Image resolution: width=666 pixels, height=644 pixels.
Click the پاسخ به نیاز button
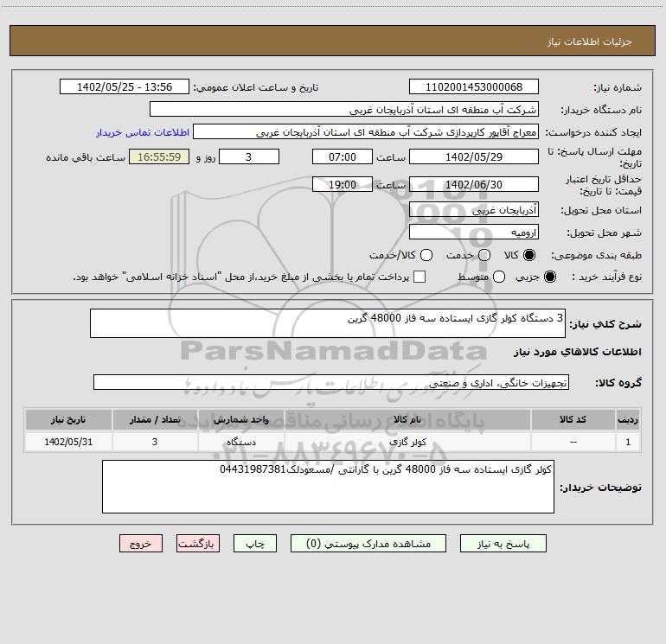[x=503, y=544]
